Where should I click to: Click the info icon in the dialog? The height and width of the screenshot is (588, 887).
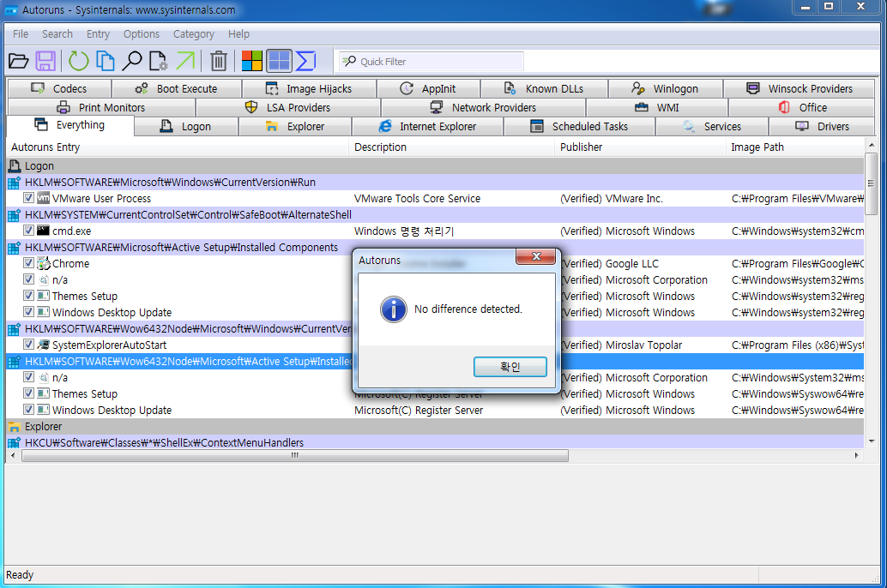(394, 309)
